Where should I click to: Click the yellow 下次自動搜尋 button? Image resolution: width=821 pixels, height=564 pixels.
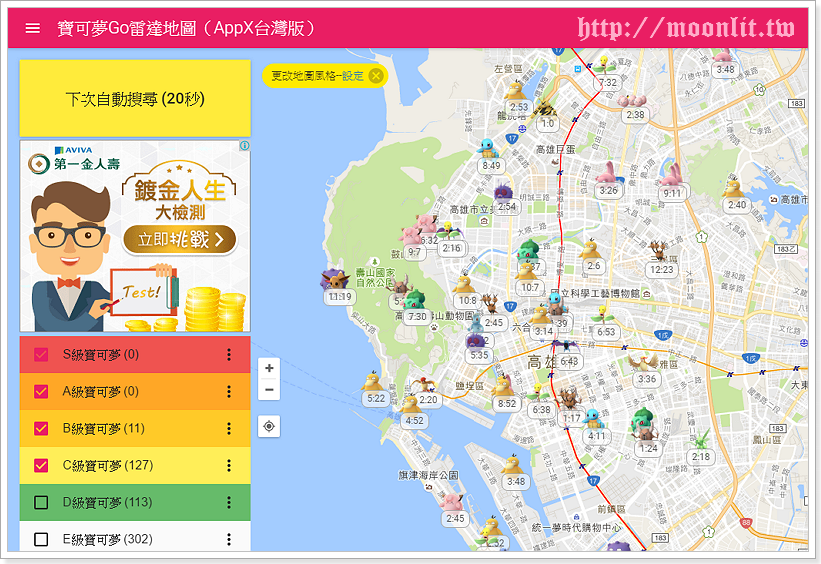(135, 99)
